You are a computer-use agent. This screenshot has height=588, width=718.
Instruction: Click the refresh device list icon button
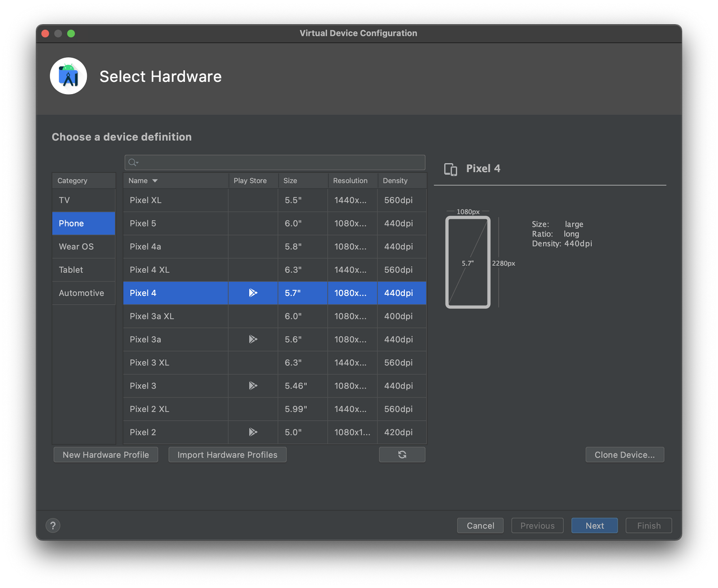[x=402, y=455]
